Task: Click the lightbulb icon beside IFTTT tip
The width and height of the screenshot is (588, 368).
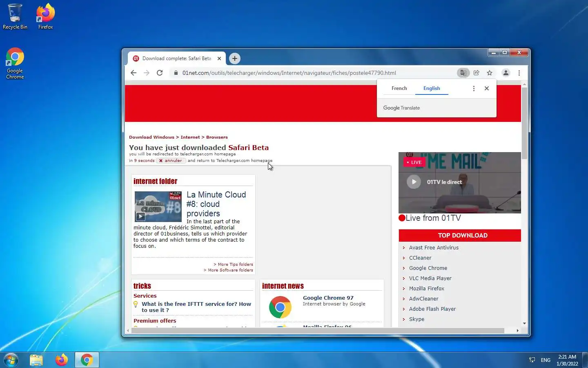Action: (136, 304)
